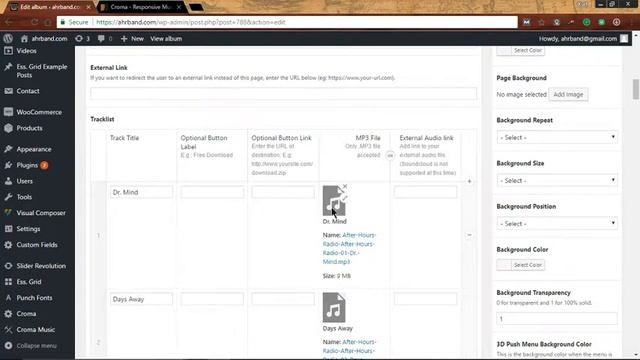Image resolution: width=640 pixels, height=360 pixels.
Task: Click the Settings sliders icon
Action: click(x=8, y=229)
